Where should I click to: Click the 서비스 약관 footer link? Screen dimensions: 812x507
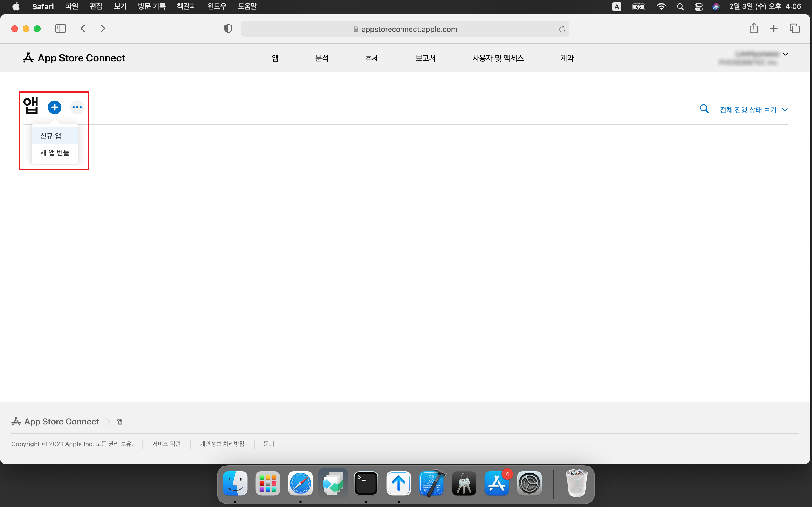click(x=166, y=444)
